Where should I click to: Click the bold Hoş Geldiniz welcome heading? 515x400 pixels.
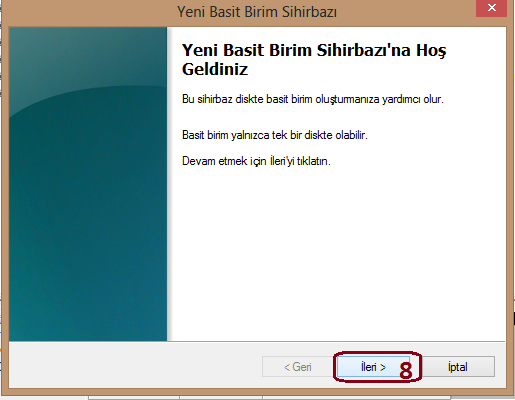pos(314,59)
